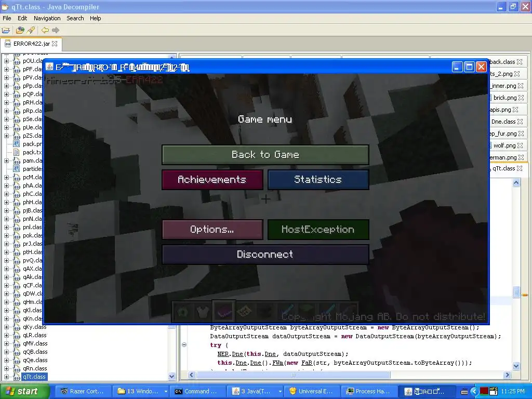Close the brick.png editor tab
The width and height of the screenshot is (532, 399).
point(521,98)
